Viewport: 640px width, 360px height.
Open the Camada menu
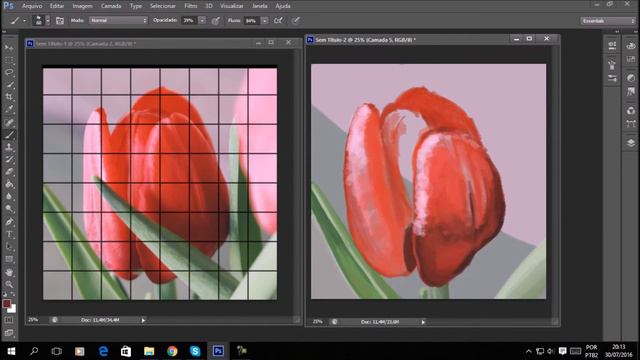pyautogui.click(x=111, y=6)
